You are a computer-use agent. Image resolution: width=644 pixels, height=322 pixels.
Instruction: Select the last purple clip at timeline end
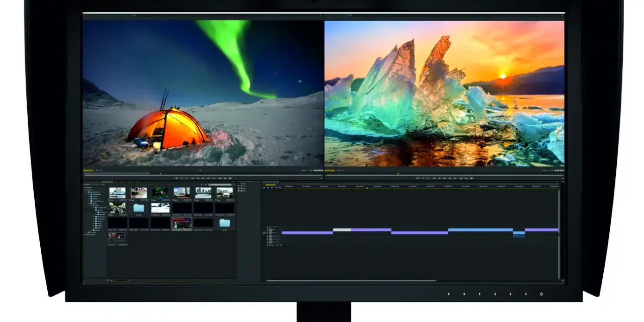click(x=541, y=230)
